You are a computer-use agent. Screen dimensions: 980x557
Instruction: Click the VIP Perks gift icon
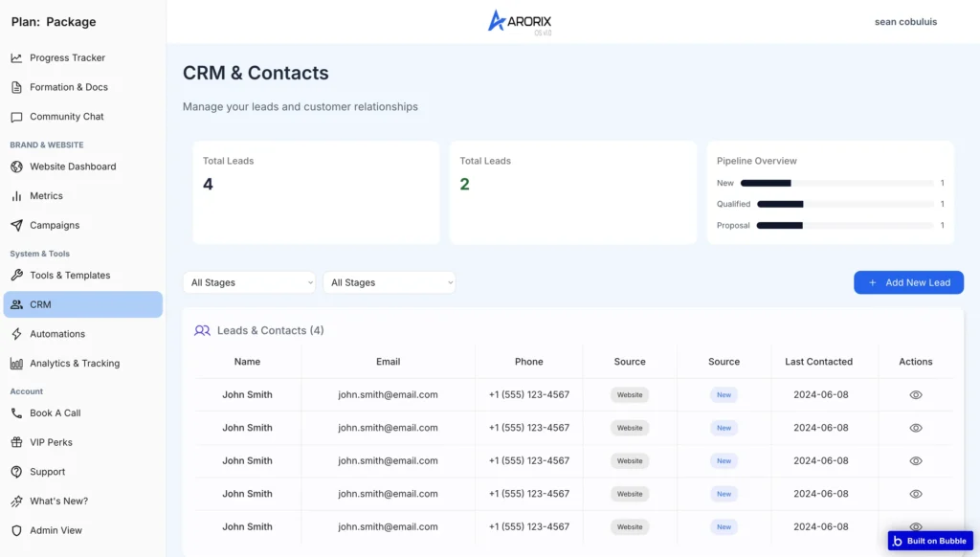pyautogui.click(x=17, y=442)
